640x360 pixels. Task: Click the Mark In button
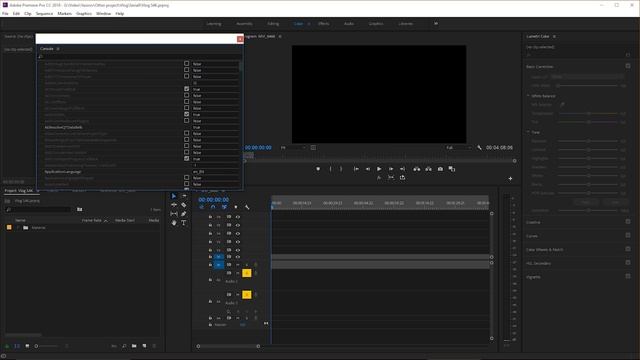pos(330,169)
